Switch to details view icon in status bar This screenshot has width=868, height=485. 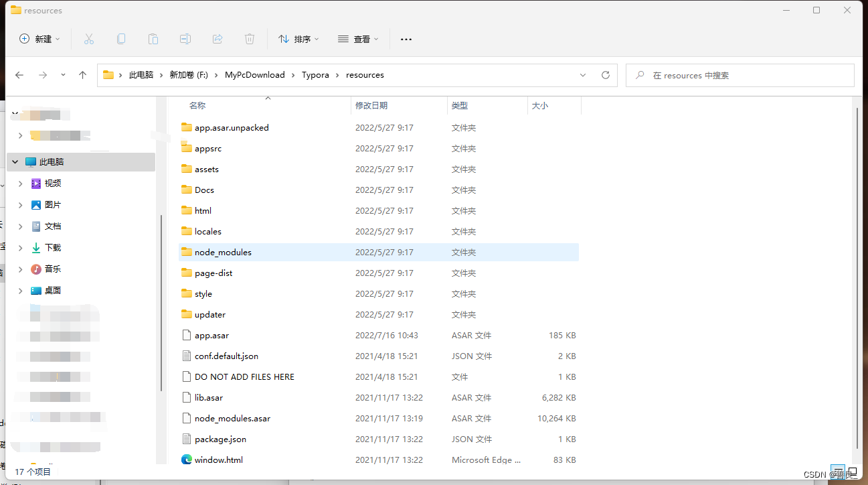coord(837,472)
